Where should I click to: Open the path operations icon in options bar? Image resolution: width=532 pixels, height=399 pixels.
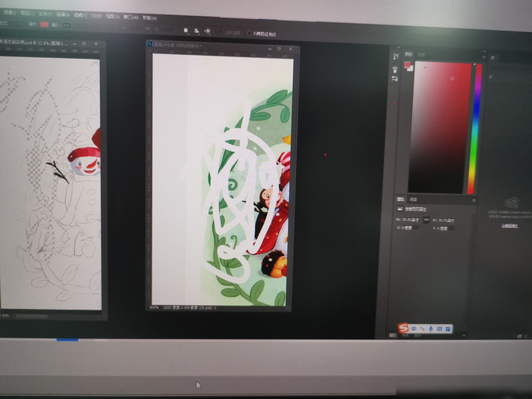click(x=186, y=30)
